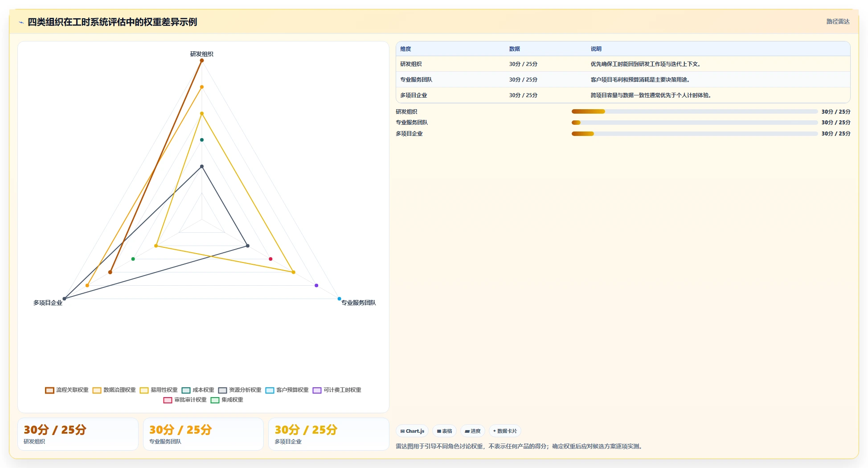Click the Chart.js tag chip
The image size is (868, 468).
412,431
